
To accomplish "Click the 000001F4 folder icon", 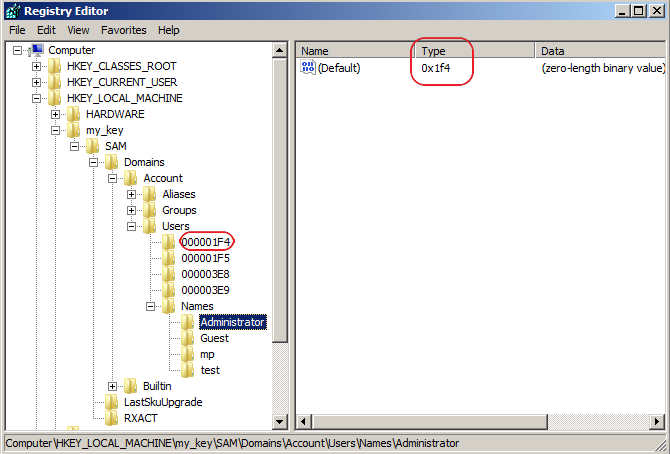I will [x=169, y=242].
